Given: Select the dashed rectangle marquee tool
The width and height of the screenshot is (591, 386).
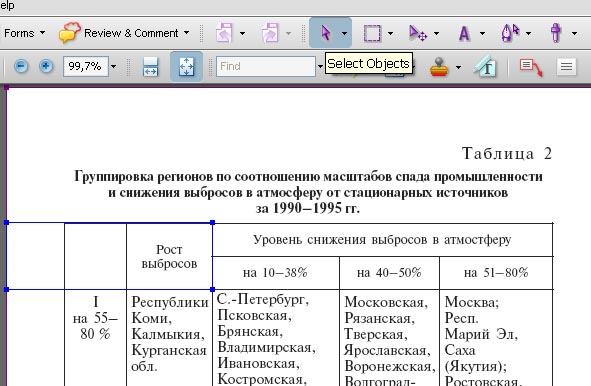Looking at the screenshot, I should 372,33.
